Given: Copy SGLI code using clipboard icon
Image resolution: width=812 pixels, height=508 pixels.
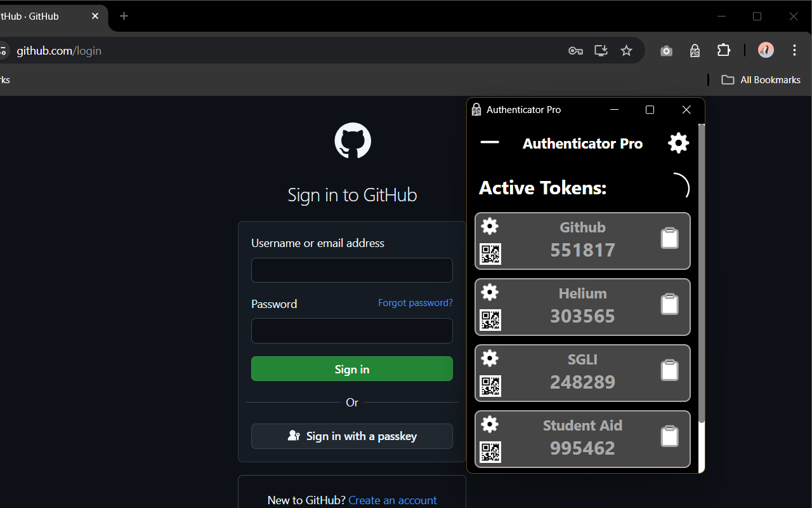Looking at the screenshot, I should [x=669, y=370].
